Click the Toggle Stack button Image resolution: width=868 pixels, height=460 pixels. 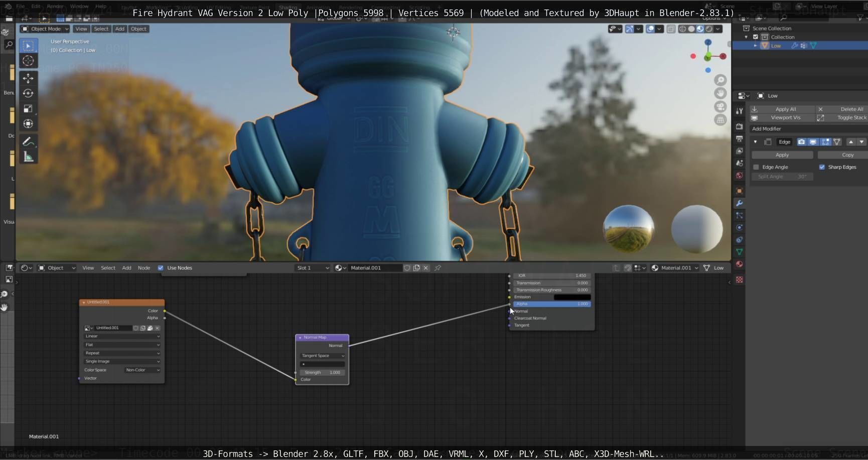pyautogui.click(x=841, y=118)
